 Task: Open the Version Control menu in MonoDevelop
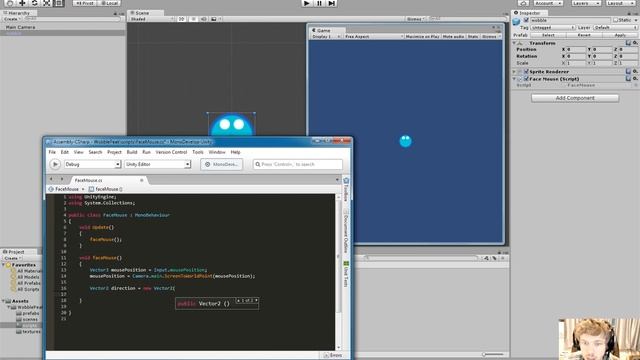coord(171,152)
